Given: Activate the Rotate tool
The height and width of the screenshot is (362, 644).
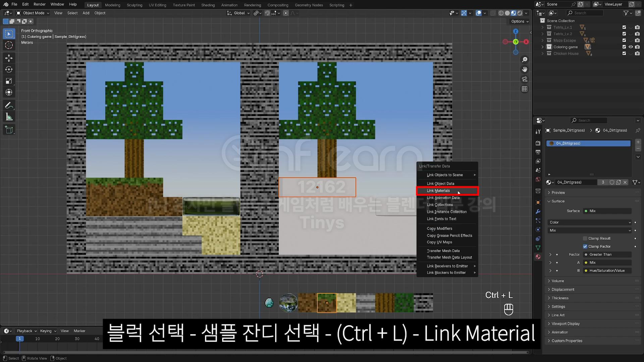Looking at the screenshot, I should [x=9, y=70].
